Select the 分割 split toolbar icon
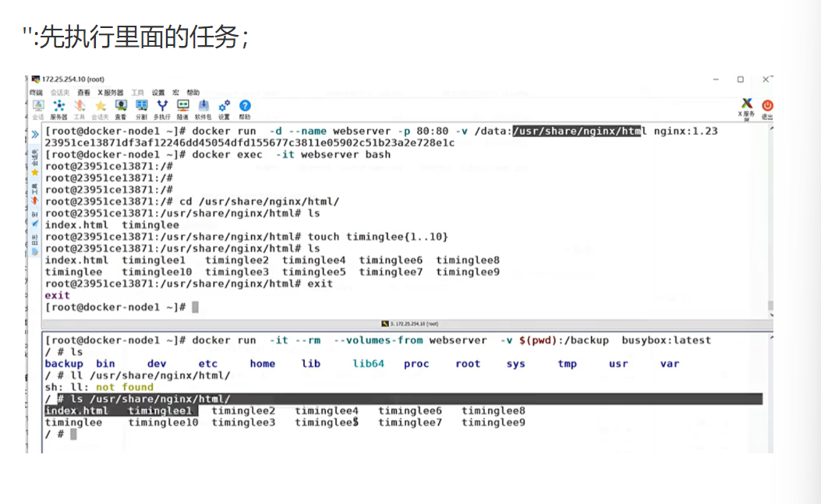 click(x=141, y=109)
